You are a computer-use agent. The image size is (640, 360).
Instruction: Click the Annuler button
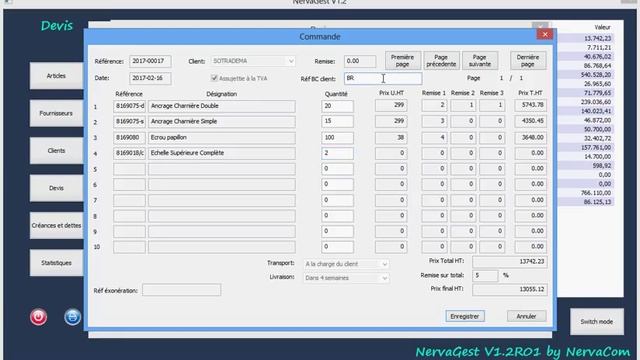point(527,316)
